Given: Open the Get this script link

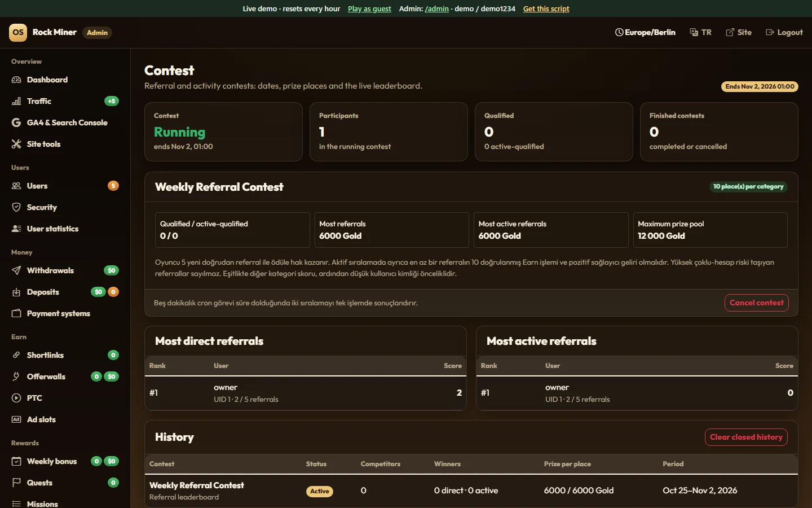Looking at the screenshot, I should [x=546, y=8].
